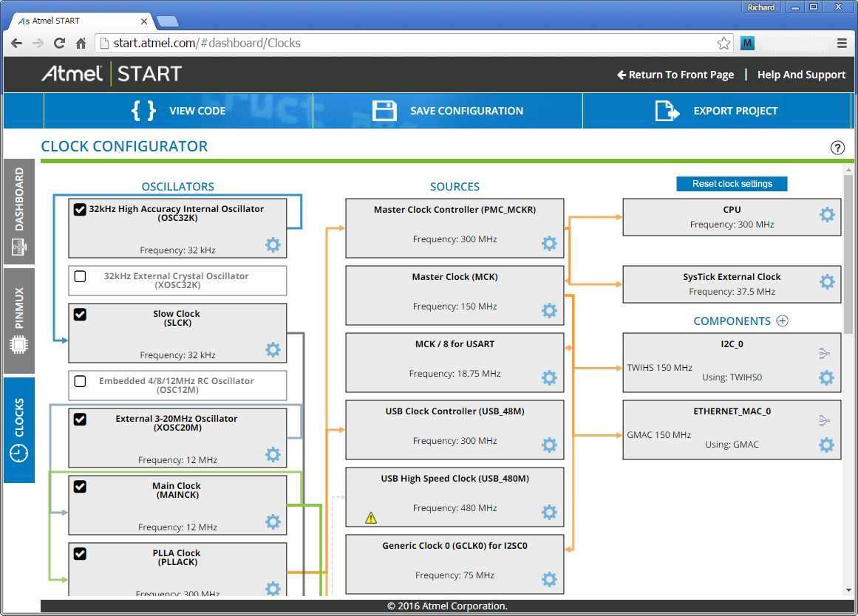858x616 pixels.
Task: Click the Richard profile button
Action: coord(761,7)
